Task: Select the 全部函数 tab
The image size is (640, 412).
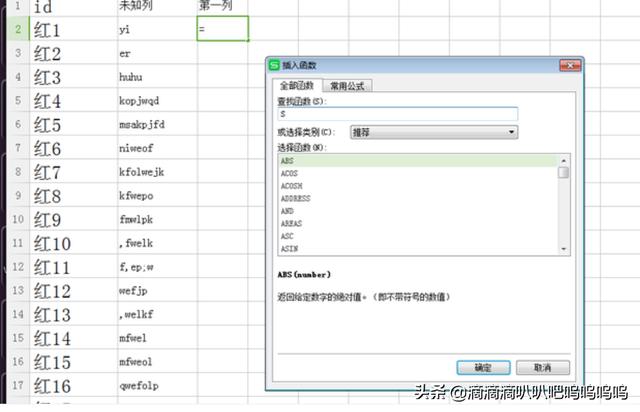Action: pos(297,85)
